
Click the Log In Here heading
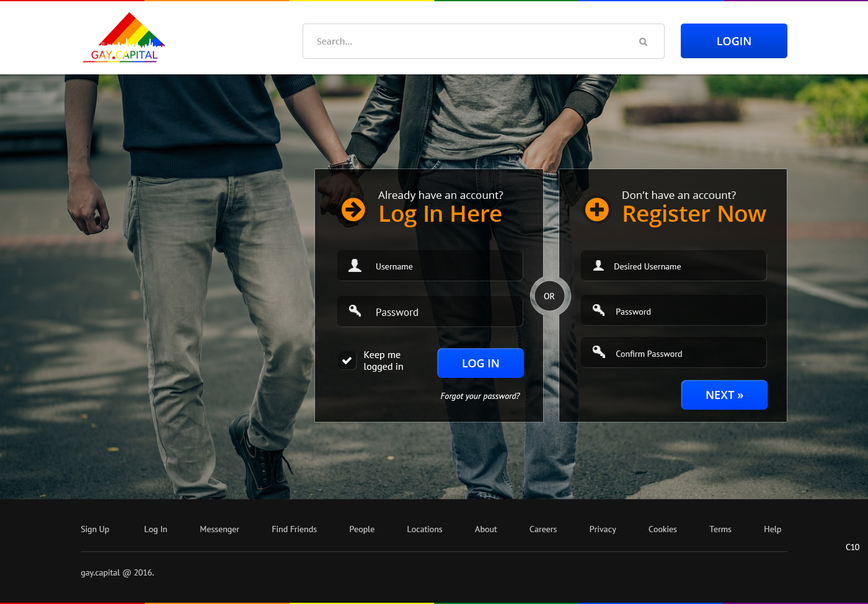pos(440,214)
